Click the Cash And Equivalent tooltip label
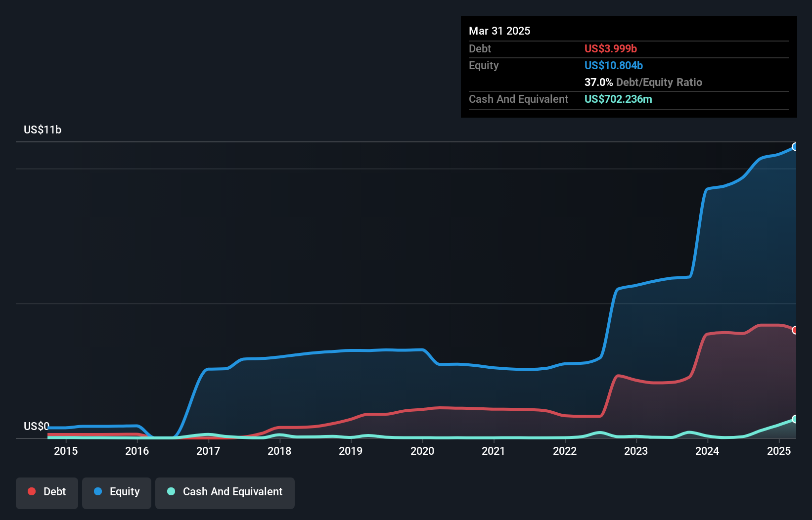 pos(518,99)
